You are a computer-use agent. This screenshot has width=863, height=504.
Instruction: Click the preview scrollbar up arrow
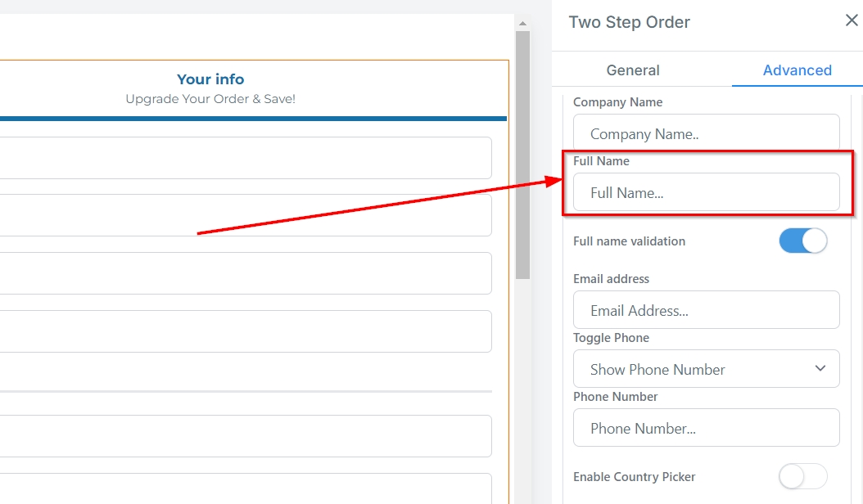(x=522, y=24)
